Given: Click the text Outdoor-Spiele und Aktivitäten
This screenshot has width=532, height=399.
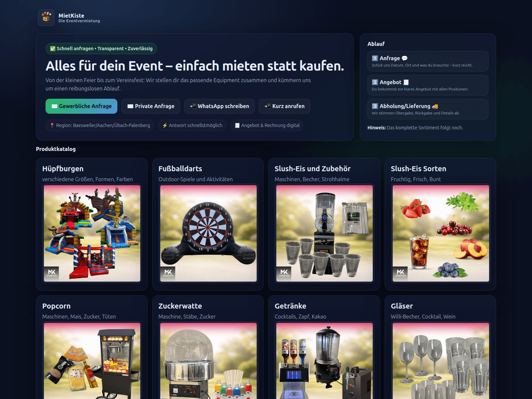Looking at the screenshot, I should 196,179.
